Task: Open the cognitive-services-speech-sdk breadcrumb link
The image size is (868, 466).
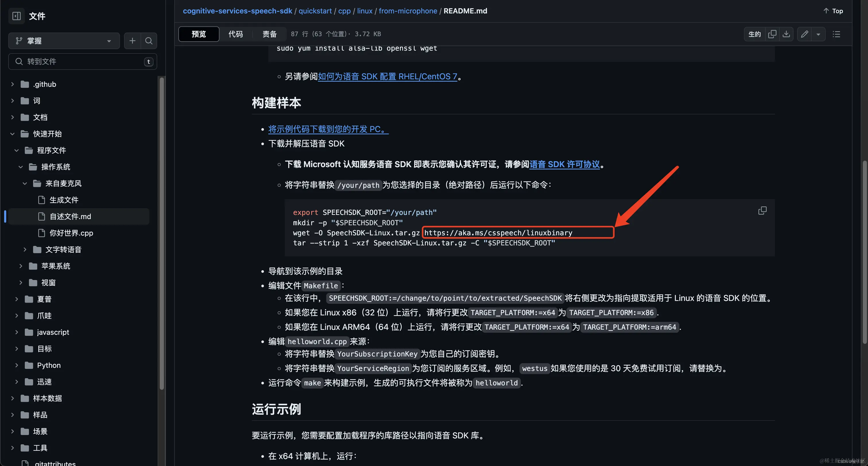Action: point(238,11)
